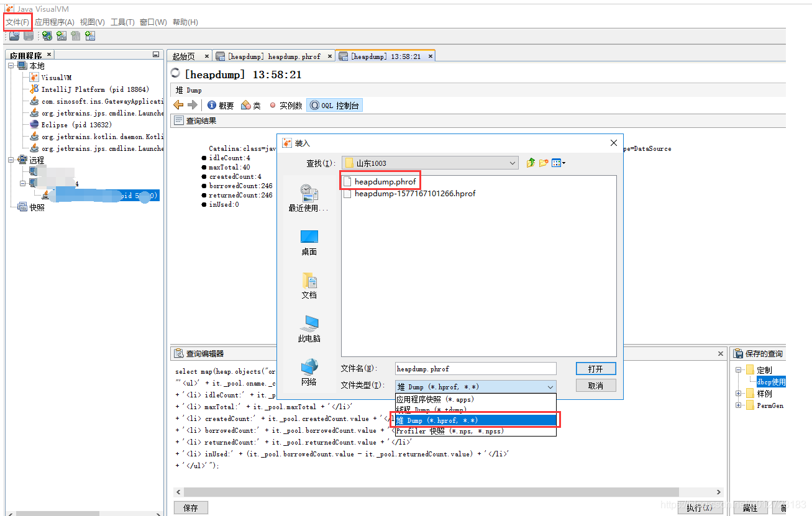Image resolution: width=812 pixels, height=516 pixels.
Task: Open 此电脑 shortcut in dialog
Action: (x=309, y=329)
